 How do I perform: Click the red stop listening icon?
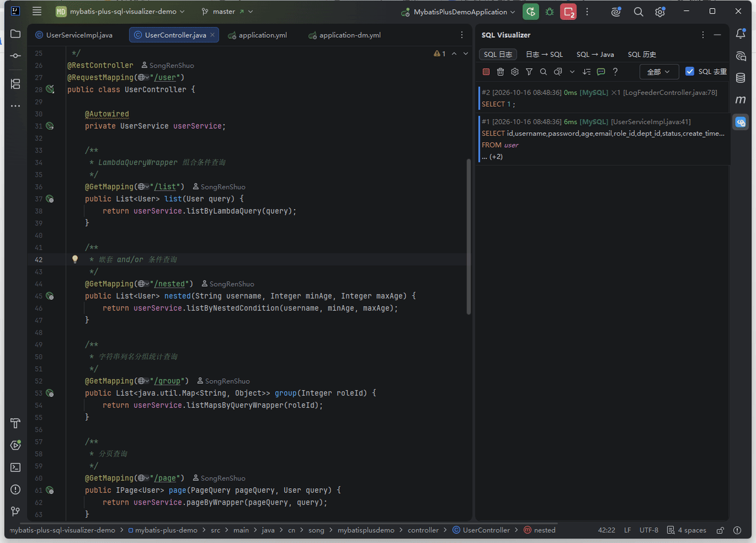click(486, 71)
